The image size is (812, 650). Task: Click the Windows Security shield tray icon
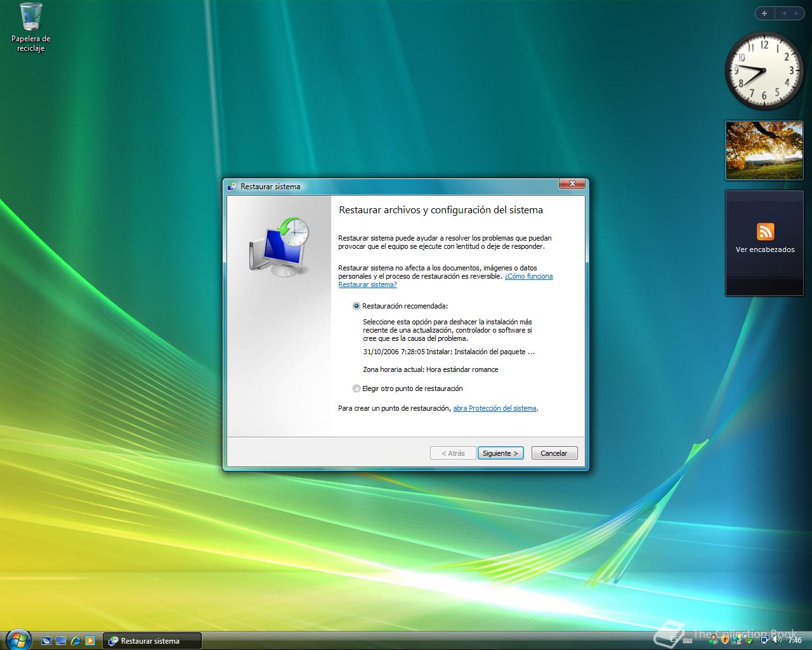coord(725,640)
